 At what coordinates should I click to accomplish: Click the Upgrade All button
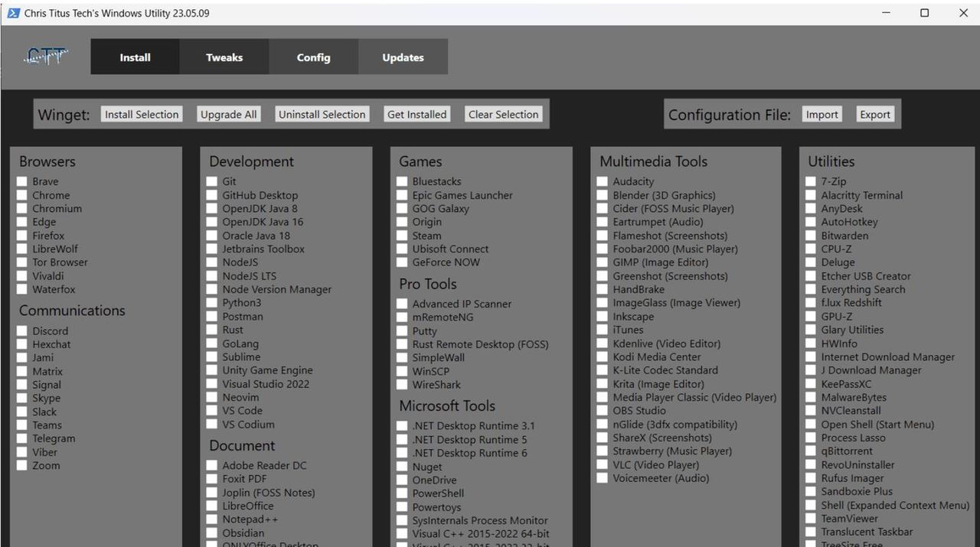(228, 115)
